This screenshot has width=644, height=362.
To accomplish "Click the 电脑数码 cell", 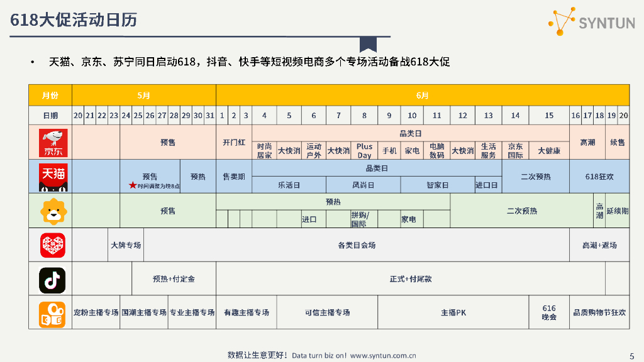I will coord(437,151).
